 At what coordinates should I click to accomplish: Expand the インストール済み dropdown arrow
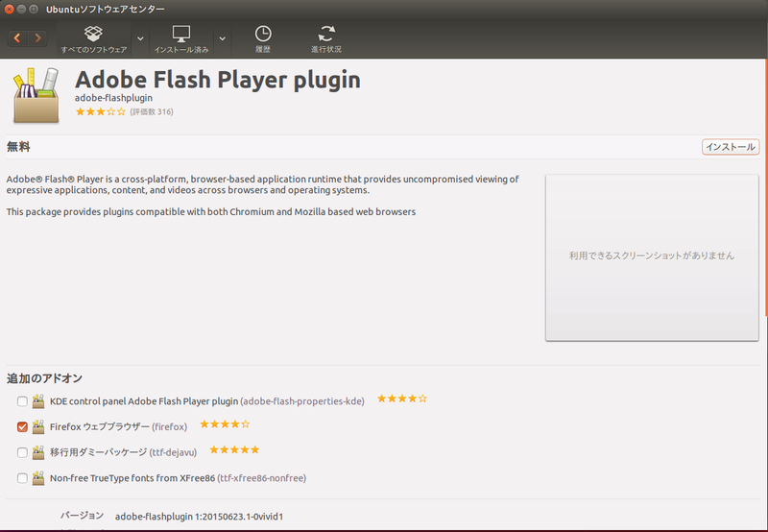[x=223, y=38]
